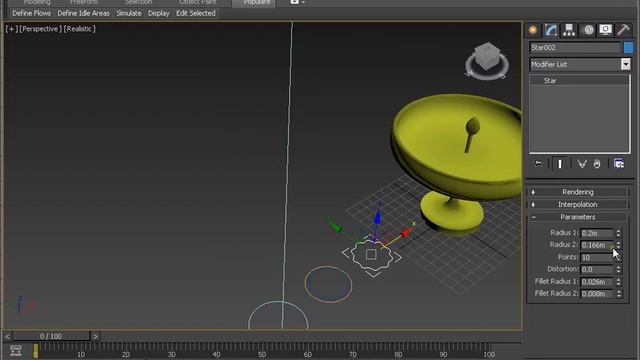Image resolution: width=640 pixels, height=360 pixels.
Task: Open Configure Modifier Sets icon
Action: [x=619, y=164]
